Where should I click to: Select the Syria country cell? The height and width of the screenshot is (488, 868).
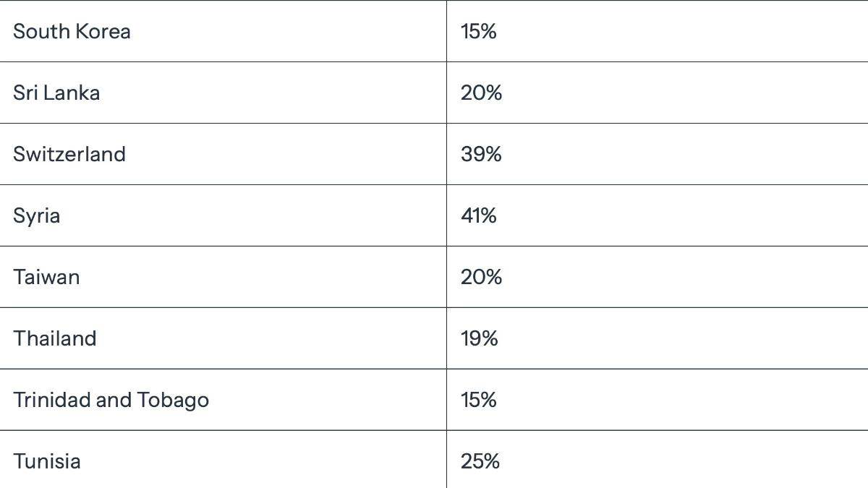(223, 215)
